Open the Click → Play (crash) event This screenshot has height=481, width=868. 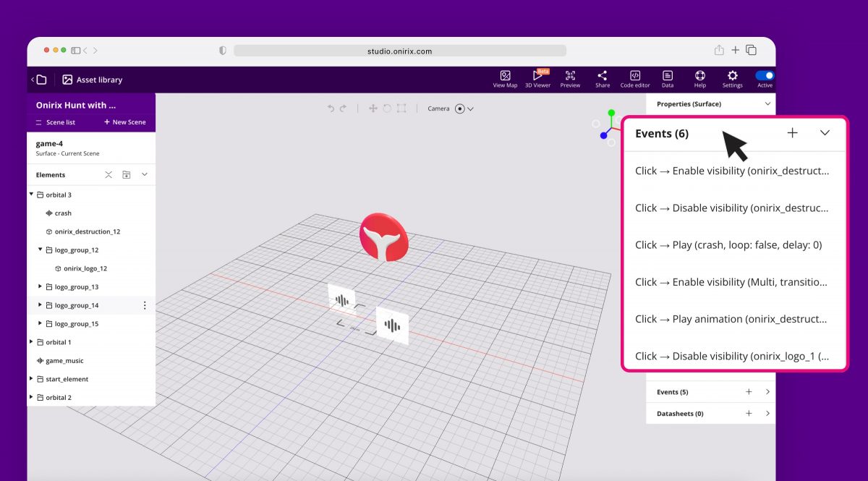coord(729,244)
